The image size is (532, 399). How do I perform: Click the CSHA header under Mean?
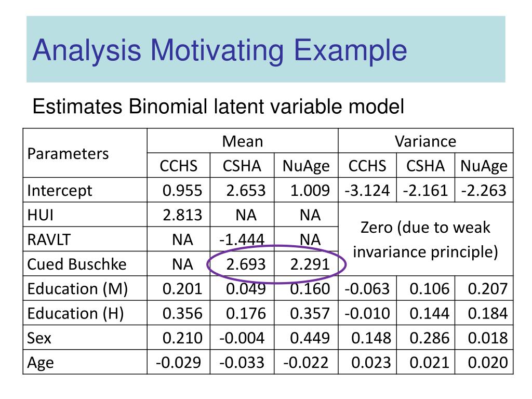pos(242,166)
